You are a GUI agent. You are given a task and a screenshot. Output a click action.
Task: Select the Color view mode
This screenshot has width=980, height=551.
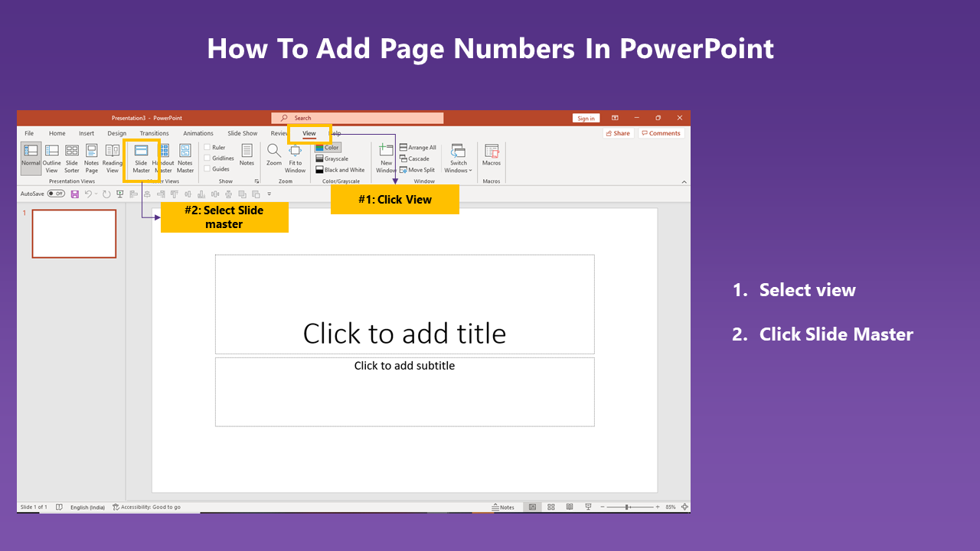[x=328, y=148]
